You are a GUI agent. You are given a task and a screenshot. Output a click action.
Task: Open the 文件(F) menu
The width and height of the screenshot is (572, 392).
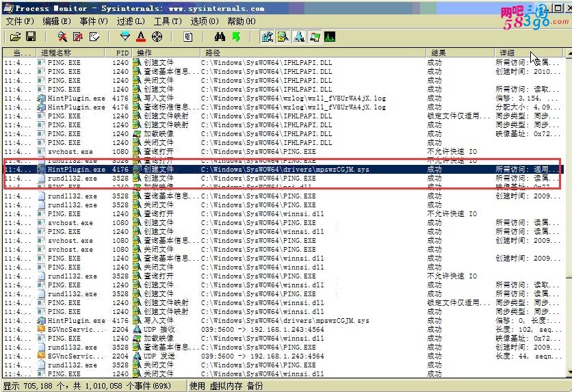point(20,21)
